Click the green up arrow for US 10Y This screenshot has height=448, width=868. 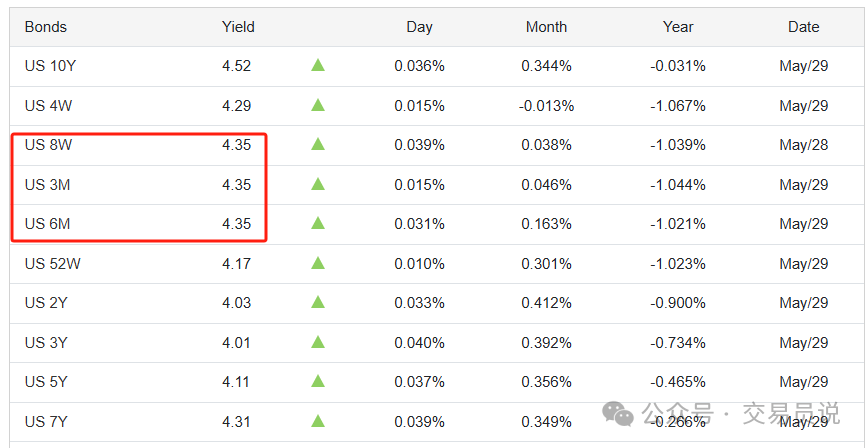coord(318,65)
